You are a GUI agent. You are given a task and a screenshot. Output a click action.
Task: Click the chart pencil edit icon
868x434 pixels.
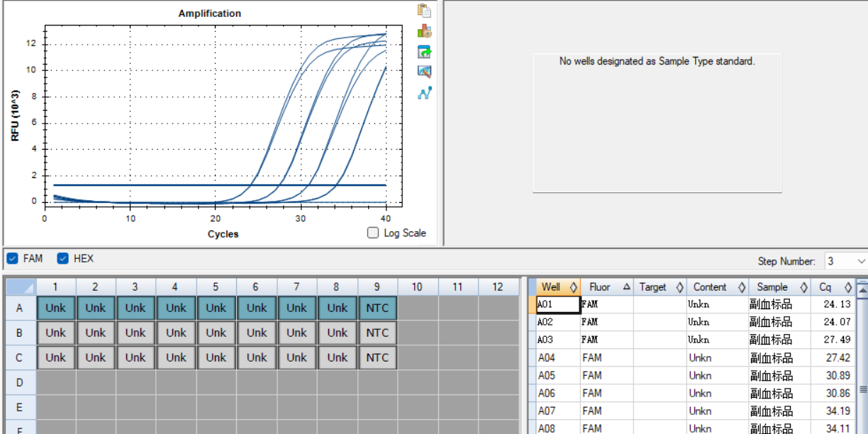click(424, 72)
